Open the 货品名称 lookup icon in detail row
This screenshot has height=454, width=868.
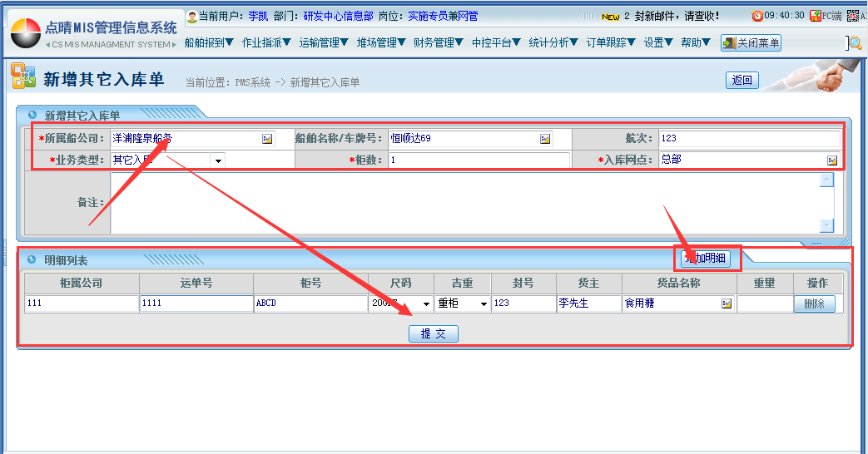(x=726, y=303)
